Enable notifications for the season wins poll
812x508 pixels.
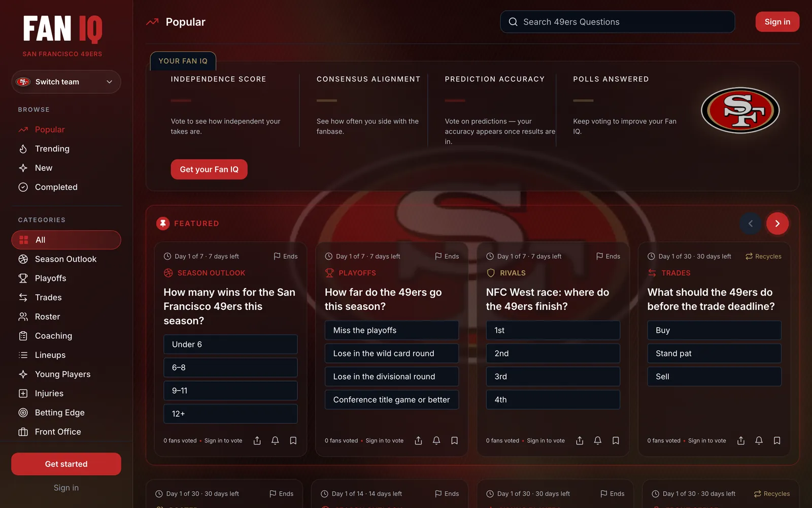point(275,440)
